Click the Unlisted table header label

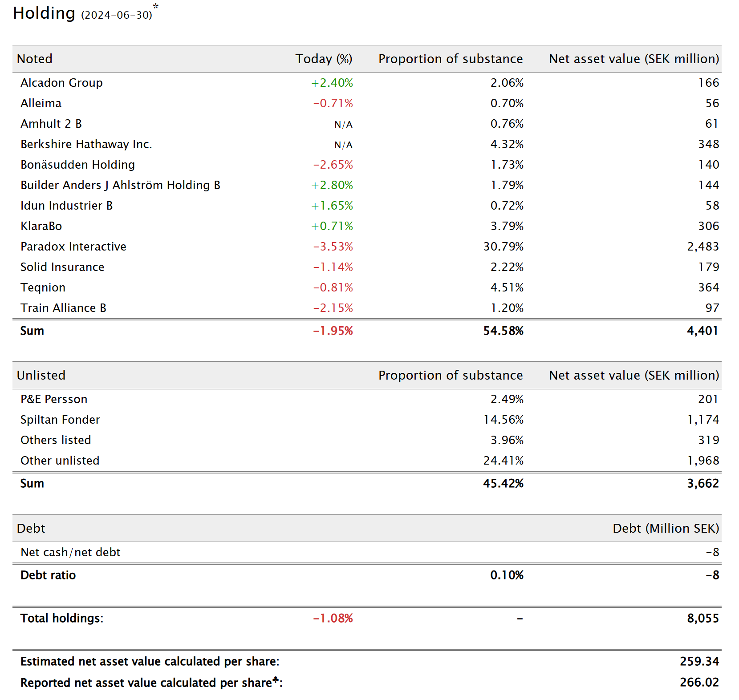tap(41, 375)
